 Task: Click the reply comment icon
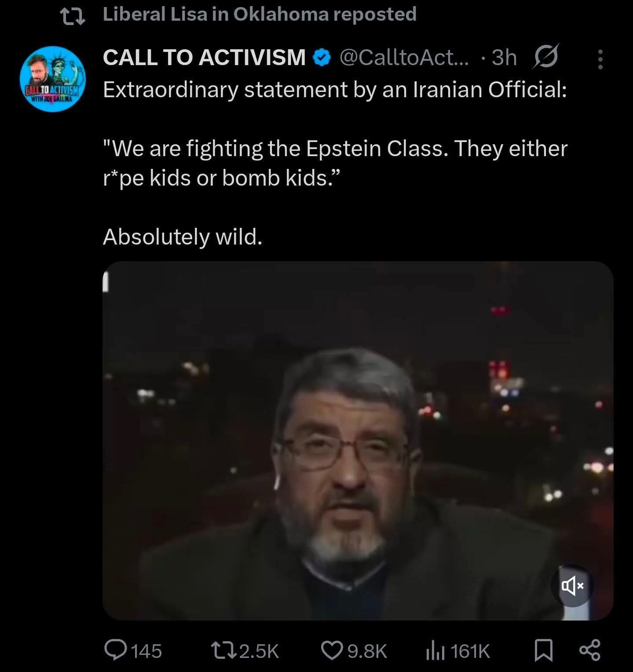coord(115,650)
